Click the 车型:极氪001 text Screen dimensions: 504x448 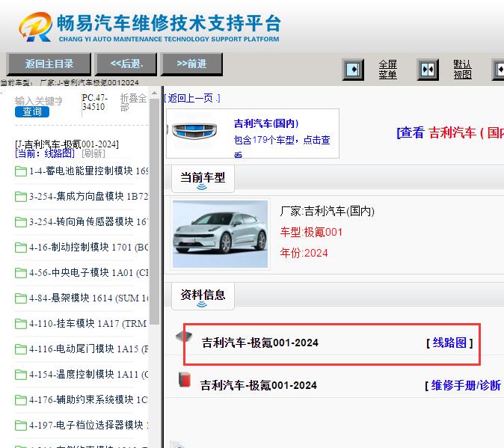tap(311, 232)
